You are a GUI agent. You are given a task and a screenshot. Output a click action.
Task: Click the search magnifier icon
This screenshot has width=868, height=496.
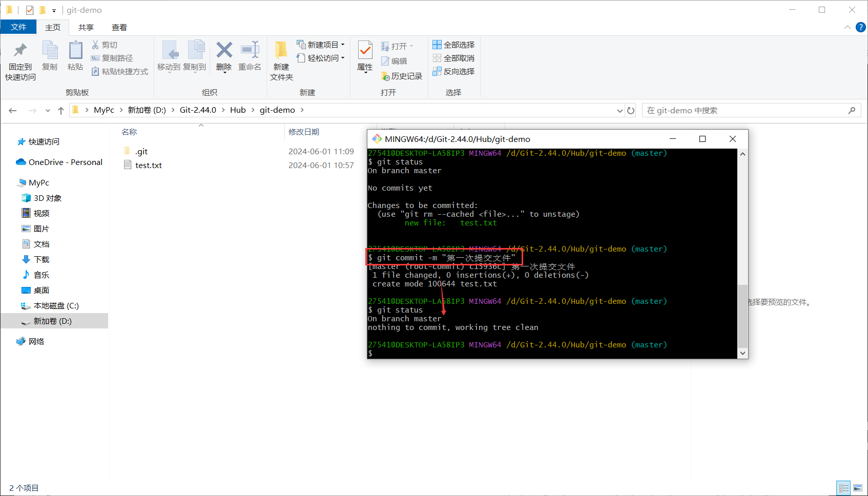tap(852, 110)
